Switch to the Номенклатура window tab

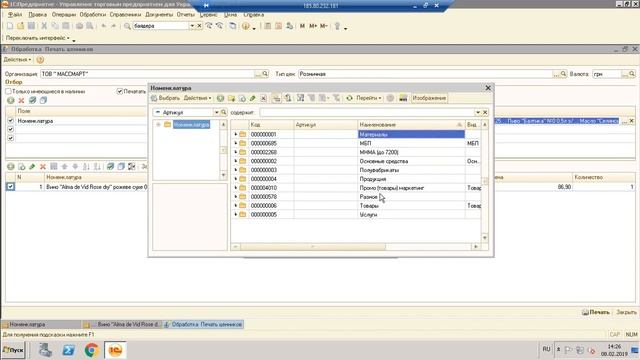tap(41, 324)
